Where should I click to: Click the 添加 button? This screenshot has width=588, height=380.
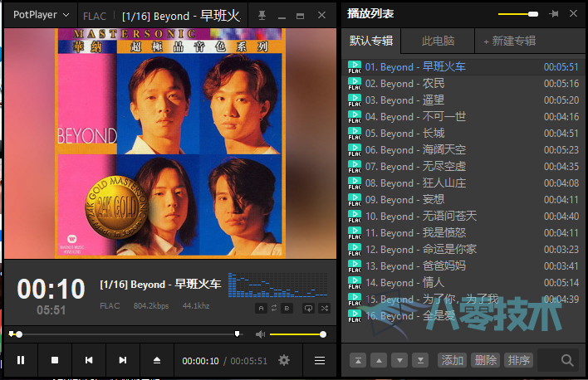pos(453,360)
